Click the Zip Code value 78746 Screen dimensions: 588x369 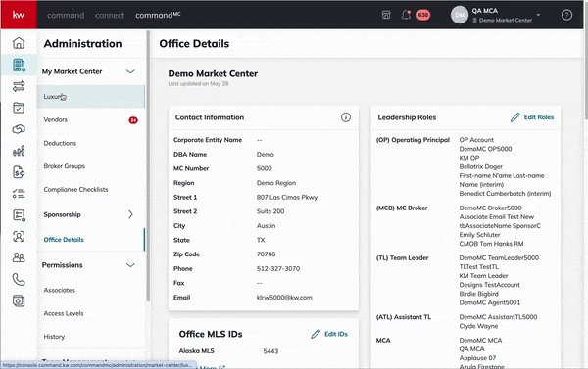266,254
